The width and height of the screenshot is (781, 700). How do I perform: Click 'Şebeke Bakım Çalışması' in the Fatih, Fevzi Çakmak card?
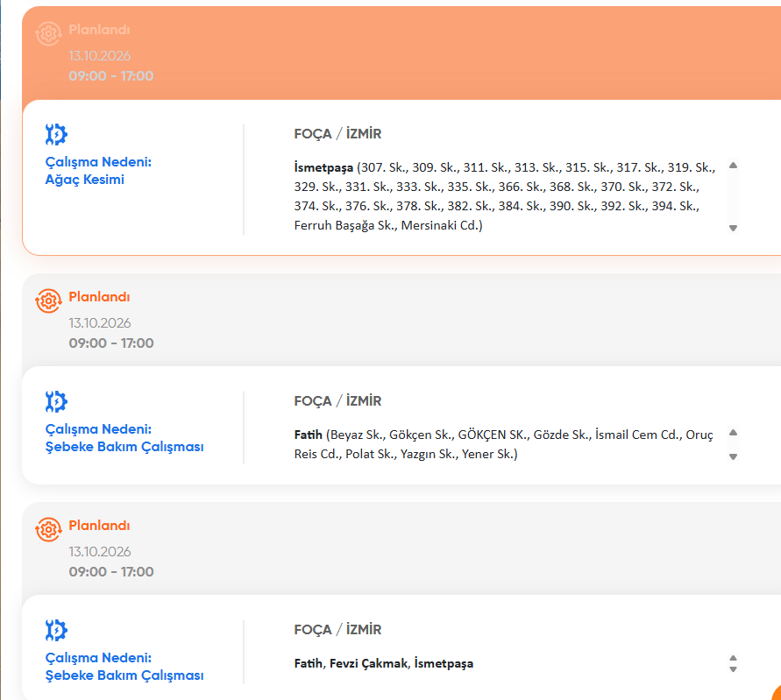124,675
